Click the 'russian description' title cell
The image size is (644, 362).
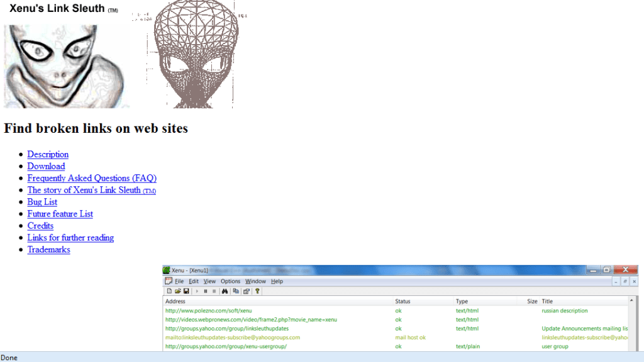click(565, 310)
